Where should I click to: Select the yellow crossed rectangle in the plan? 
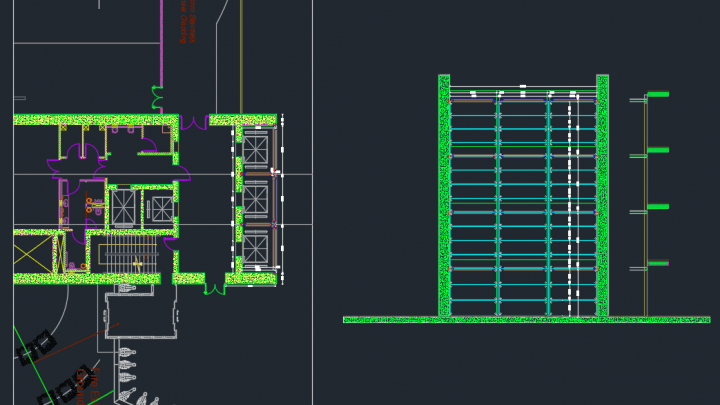point(33,254)
